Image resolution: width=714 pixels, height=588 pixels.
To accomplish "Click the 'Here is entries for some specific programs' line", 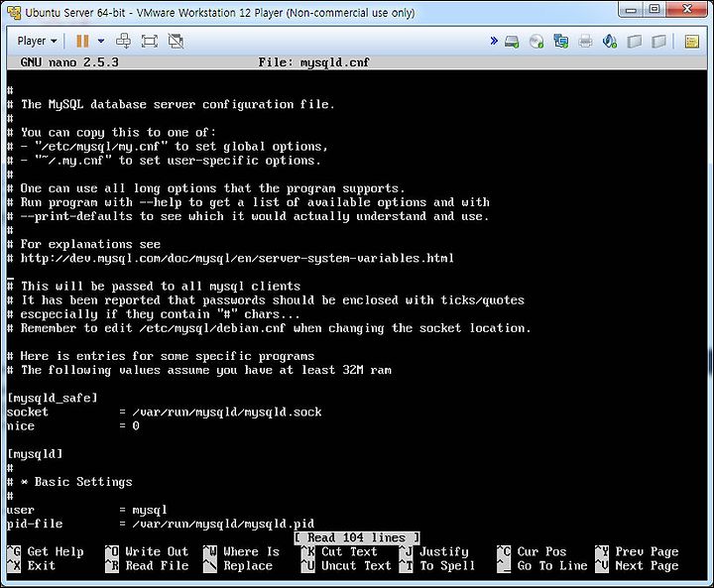I will pos(161,356).
